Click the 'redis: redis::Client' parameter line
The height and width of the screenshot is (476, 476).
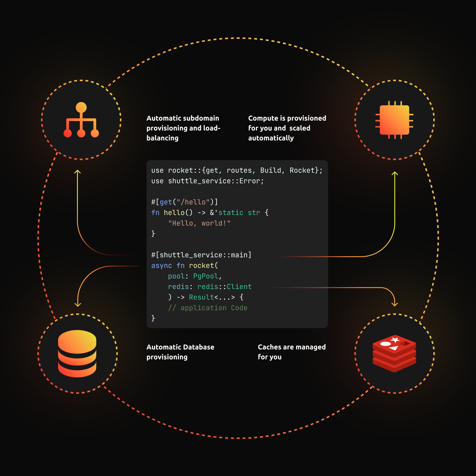[x=210, y=287]
